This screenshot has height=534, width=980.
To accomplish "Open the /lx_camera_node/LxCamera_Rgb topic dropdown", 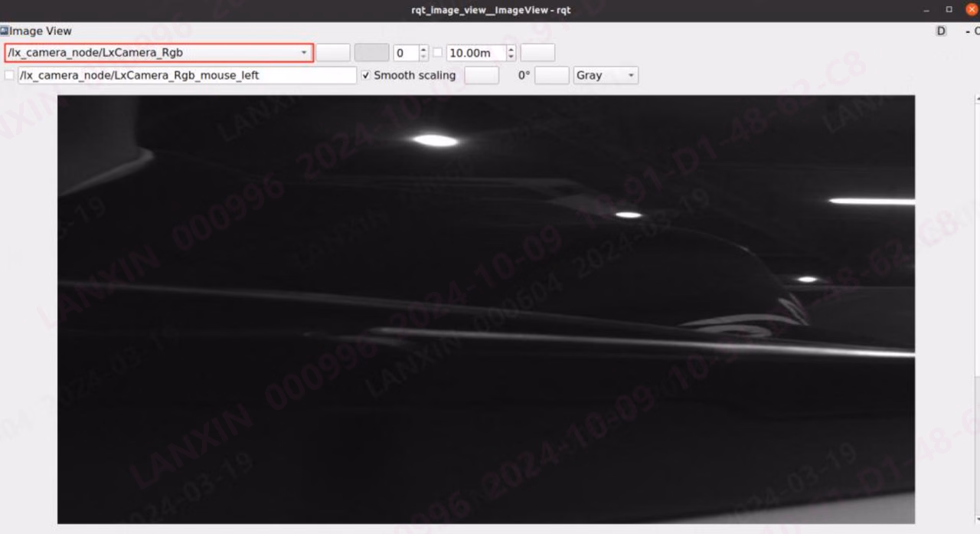I will coord(158,53).
